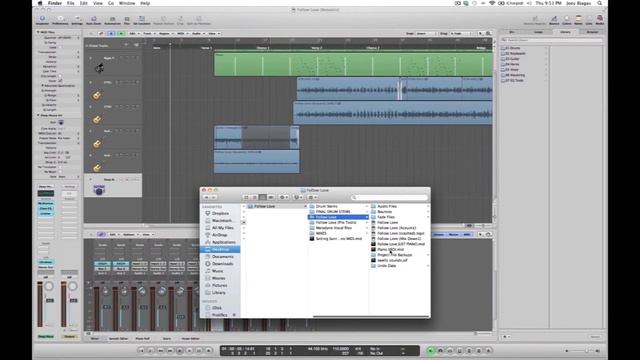
Task: Switch to the Library tab
Action: (x=565, y=32)
